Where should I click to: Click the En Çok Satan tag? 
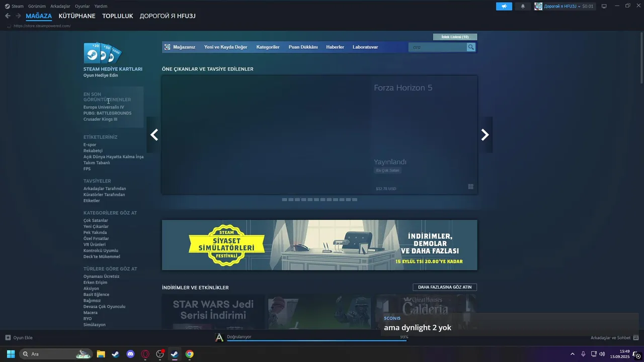click(x=387, y=170)
